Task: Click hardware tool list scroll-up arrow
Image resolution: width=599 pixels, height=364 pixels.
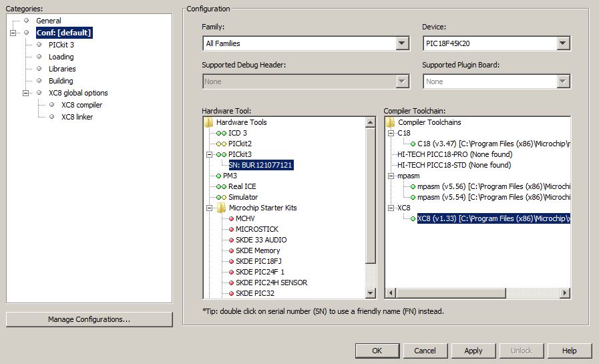Action: (x=370, y=123)
